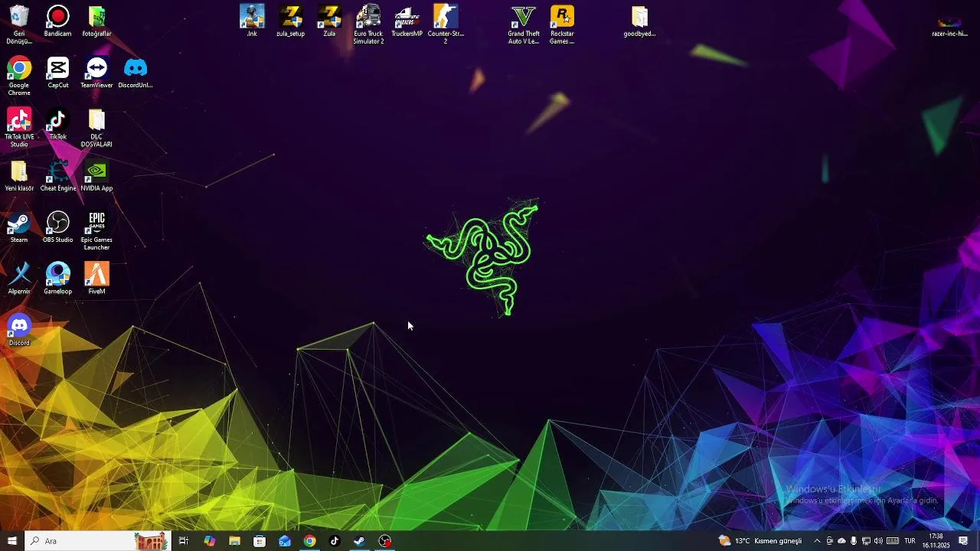Open Microsoft Store from the taskbar
Viewport: 980px width, 551px height.
pos(260,541)
